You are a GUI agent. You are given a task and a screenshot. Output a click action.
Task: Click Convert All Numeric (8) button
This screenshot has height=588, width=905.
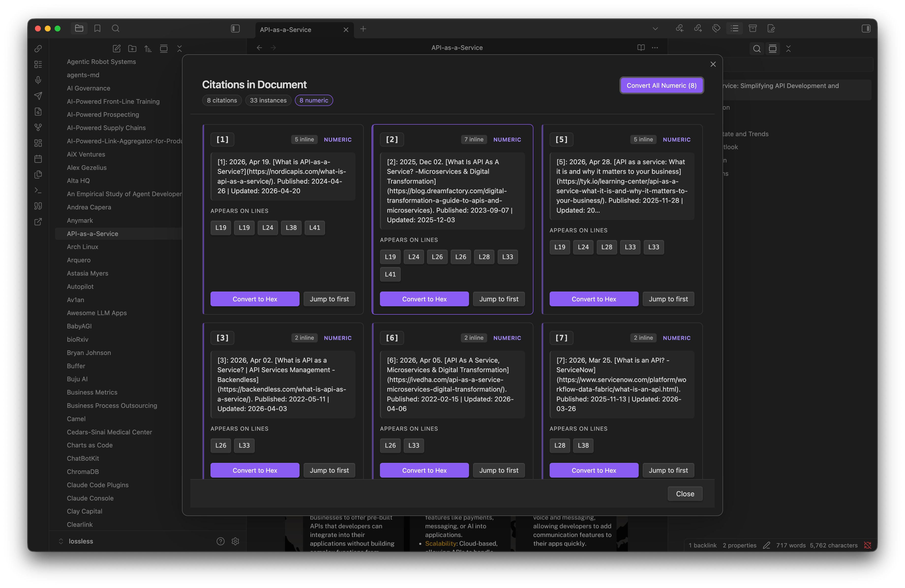(662, 86)
